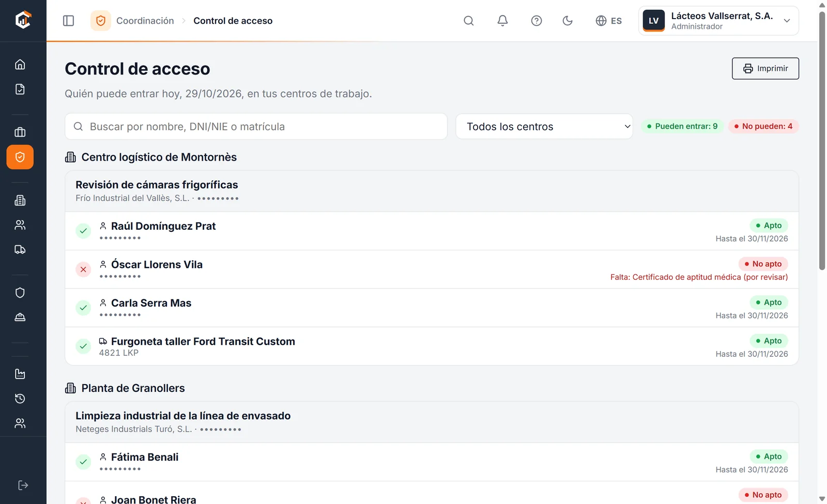
Task: Open the history clock sidebar icon
Action: click(20, 399)
